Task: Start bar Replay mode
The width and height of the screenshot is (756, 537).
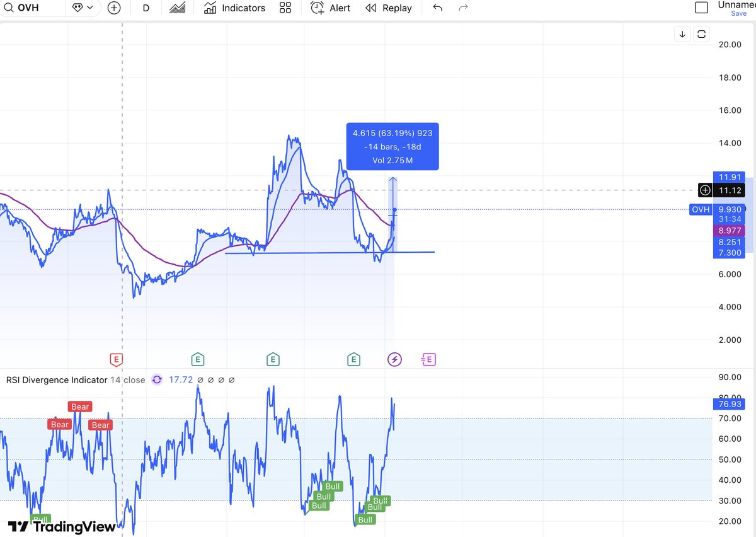Action: click(388, 8)
